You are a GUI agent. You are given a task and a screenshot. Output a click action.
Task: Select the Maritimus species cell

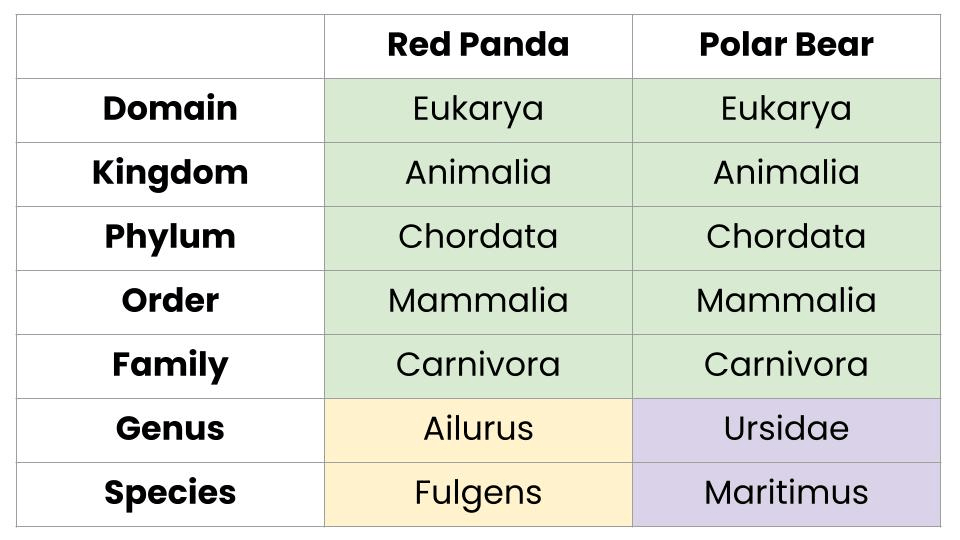[786, 493]
